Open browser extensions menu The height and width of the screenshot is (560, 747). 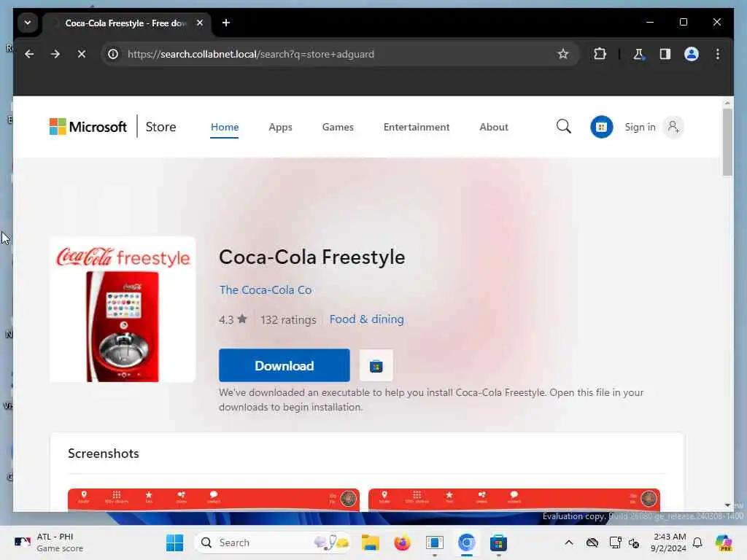[x=600, y=54]
